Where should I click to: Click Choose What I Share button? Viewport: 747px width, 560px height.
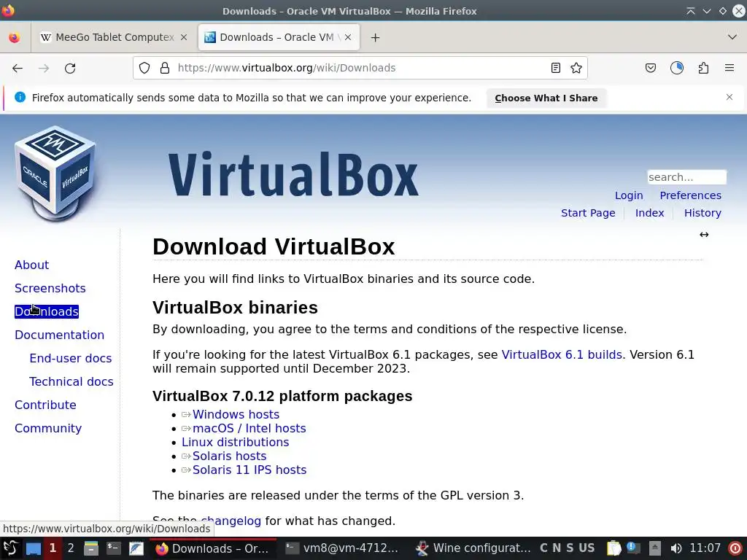(546, 98)
